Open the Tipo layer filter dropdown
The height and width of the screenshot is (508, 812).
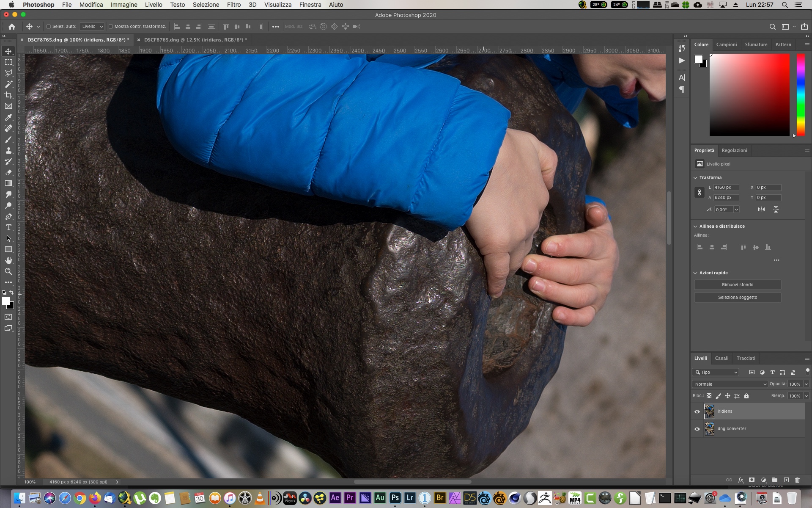716,373
